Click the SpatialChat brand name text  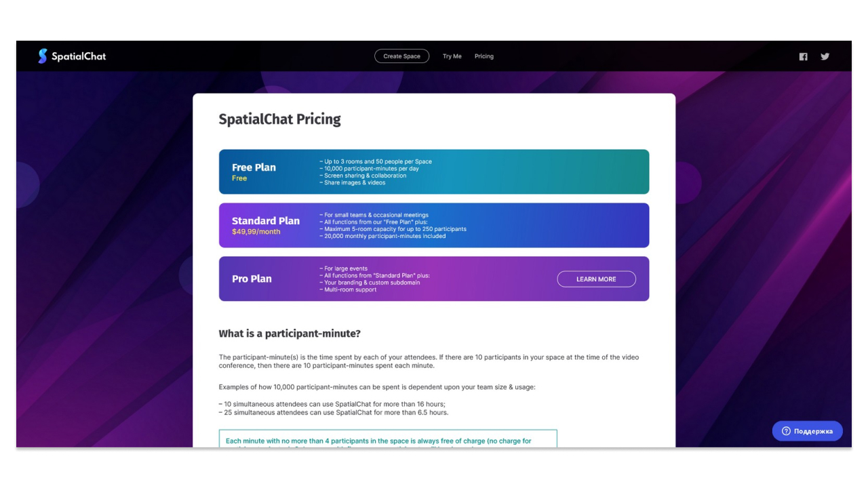(79, 56)
